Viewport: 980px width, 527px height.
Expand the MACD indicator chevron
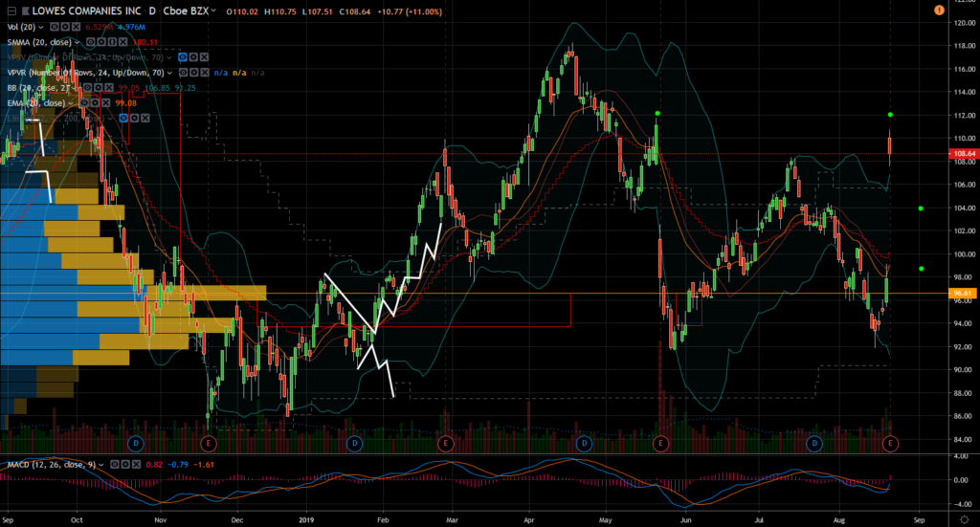click(101, 465)
